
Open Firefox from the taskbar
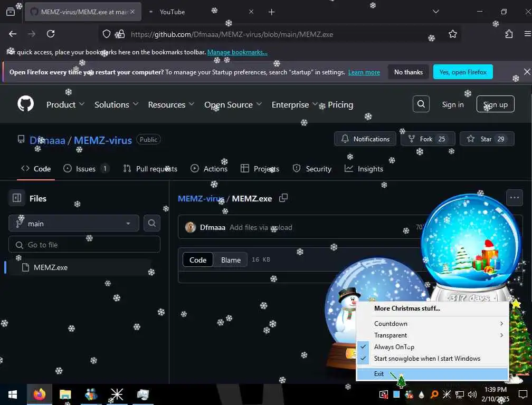click(40, 394)
